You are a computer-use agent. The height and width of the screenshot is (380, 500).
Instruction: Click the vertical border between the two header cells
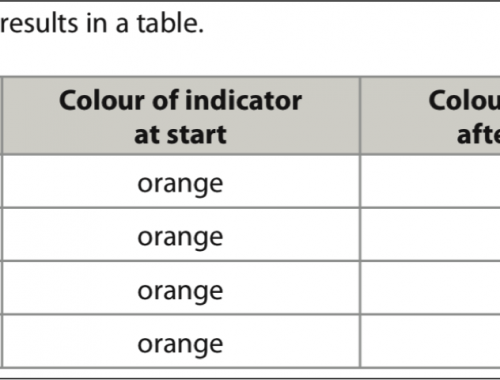point(360,116)
